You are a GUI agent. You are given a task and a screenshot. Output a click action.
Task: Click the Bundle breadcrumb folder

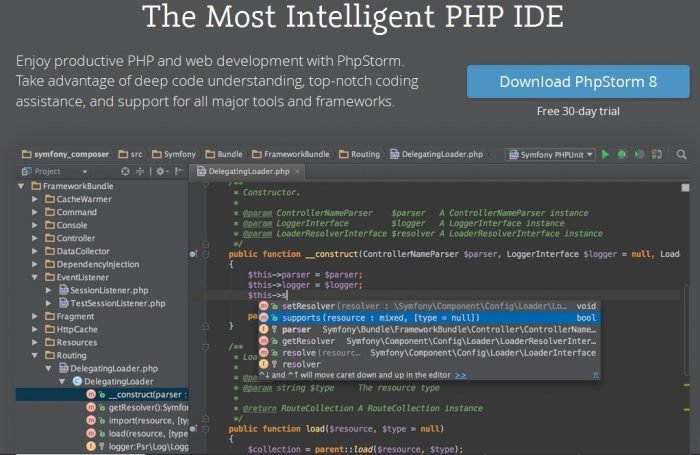point(224,154)
